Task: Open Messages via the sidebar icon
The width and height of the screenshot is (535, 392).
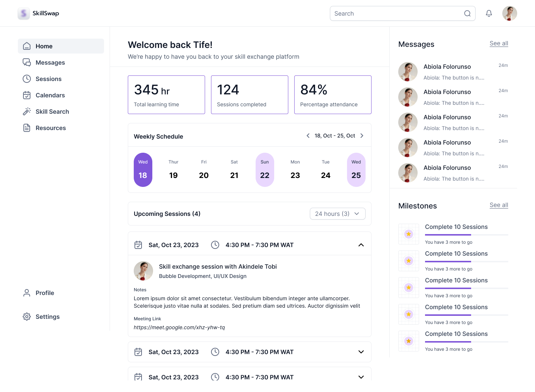Action: point(26,62)
